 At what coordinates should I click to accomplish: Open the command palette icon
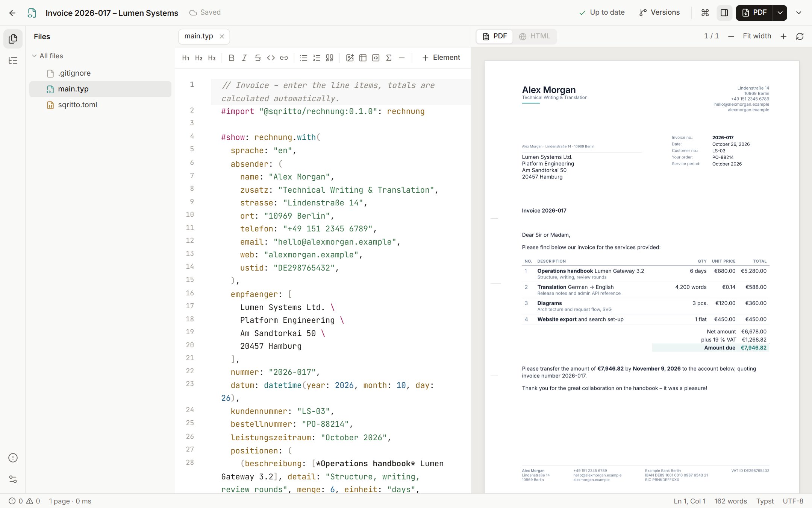click(x=705, y=13)
